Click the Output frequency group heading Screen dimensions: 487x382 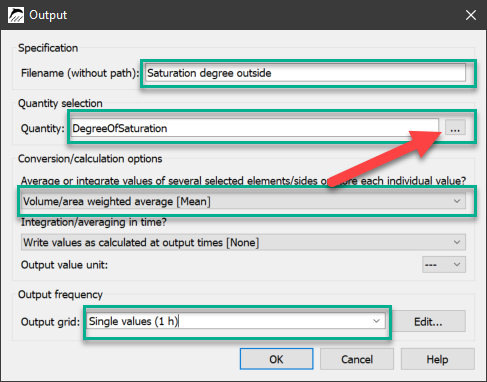pos(60,295)
